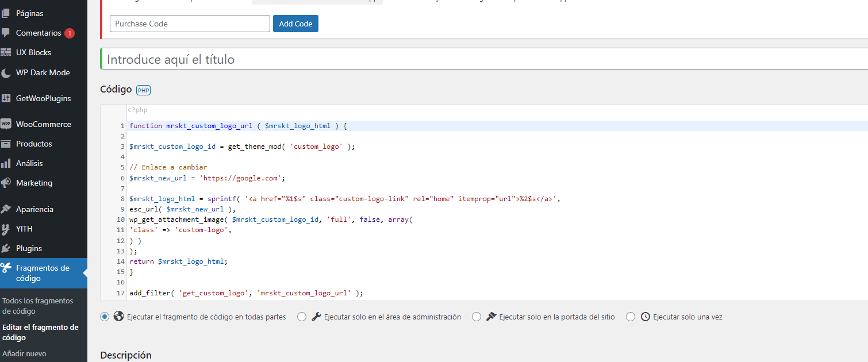Click the Comentarios speech bubble icon
Image resolution: width=868 pixels, height=362 pixels.
pyautogui.click(x=6, y=33)
